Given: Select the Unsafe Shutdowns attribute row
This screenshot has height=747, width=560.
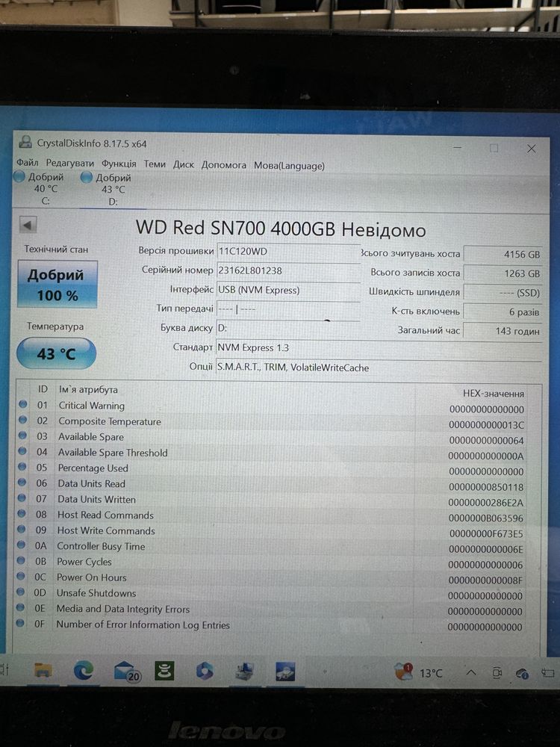Looking at the screenshot, I should click(272, 594).
